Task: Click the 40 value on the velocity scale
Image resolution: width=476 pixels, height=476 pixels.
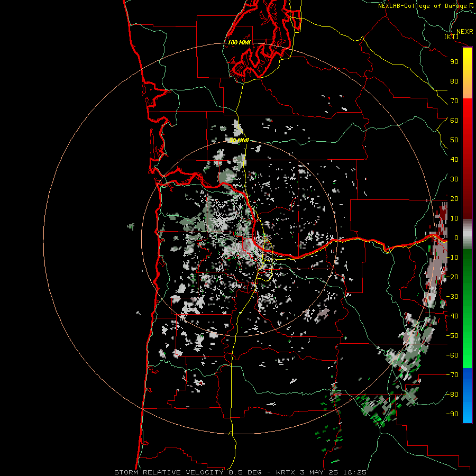Action: pos(454,159)
